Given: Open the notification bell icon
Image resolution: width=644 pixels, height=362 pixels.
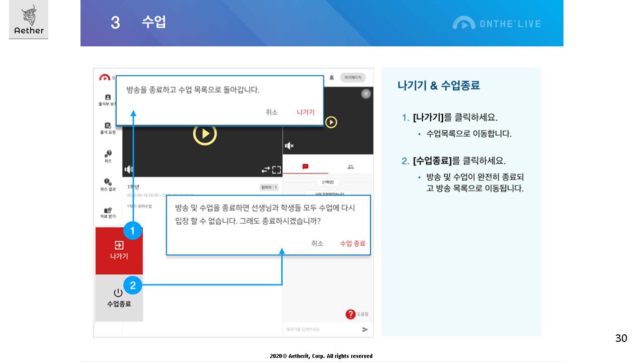Looking at the screenshot, I should coord(332,77).
